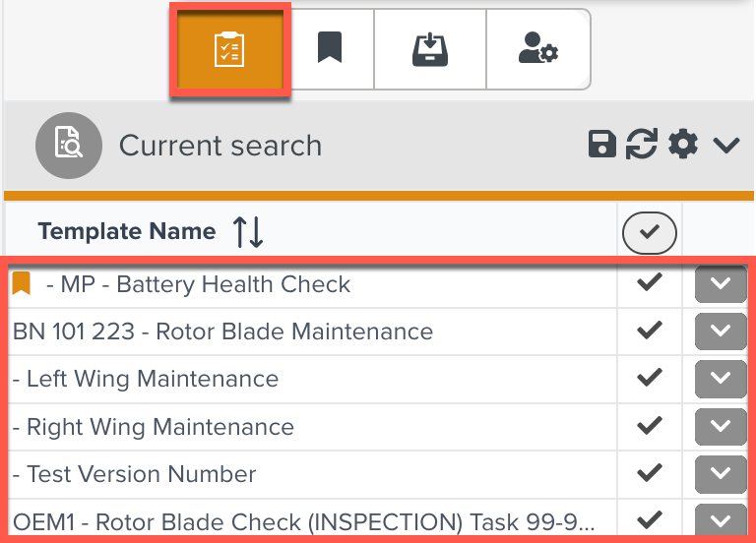Open dropdown for Right Wing Maintenance row
Viewport: 756px width, 543px height.
(721, 427)
